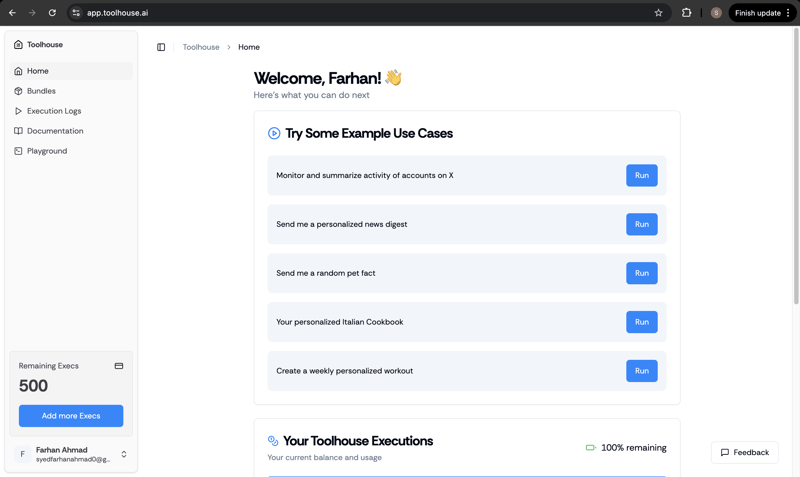The width and height of the screenshot is (800, 477).
Task: Click the Add more Execs button
Action: [x=71, y=416]
